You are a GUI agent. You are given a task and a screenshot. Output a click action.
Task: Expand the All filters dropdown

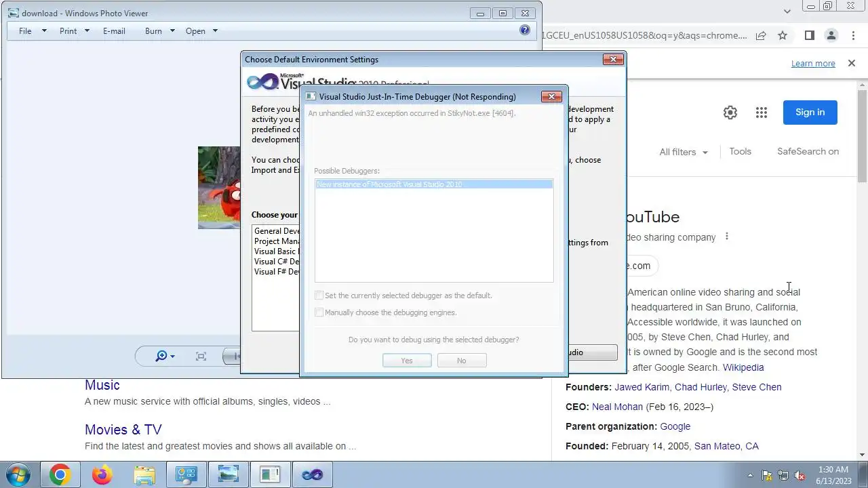point(684,152)
